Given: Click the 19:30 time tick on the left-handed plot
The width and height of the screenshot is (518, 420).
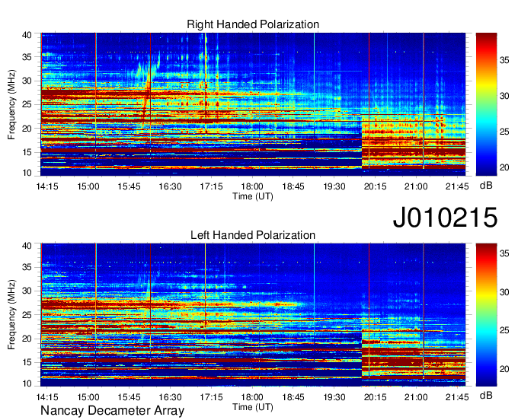Looking at the screenshot, I should 334,397.
